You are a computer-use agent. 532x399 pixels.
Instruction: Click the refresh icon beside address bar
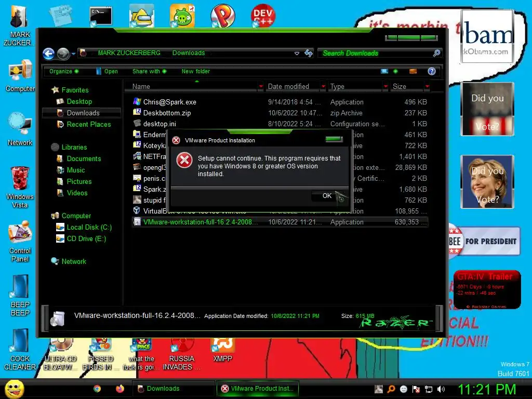(x=309, y=54)
